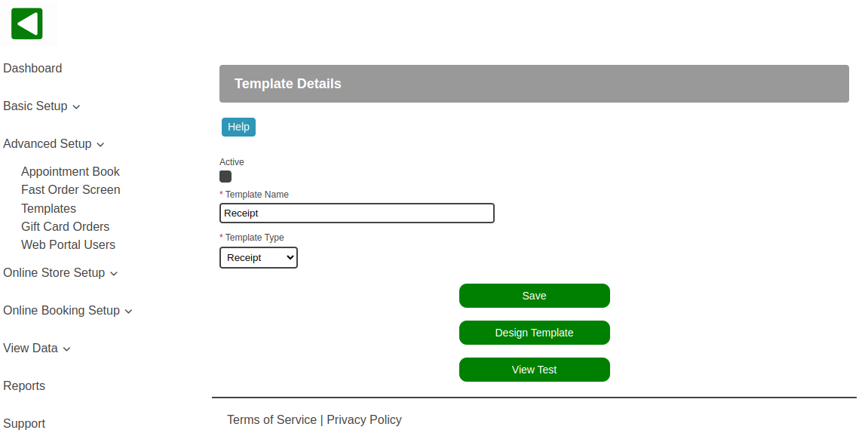Open Templates in Advanced Setup
Screen dimensions: 868x436
pos(49,208)
